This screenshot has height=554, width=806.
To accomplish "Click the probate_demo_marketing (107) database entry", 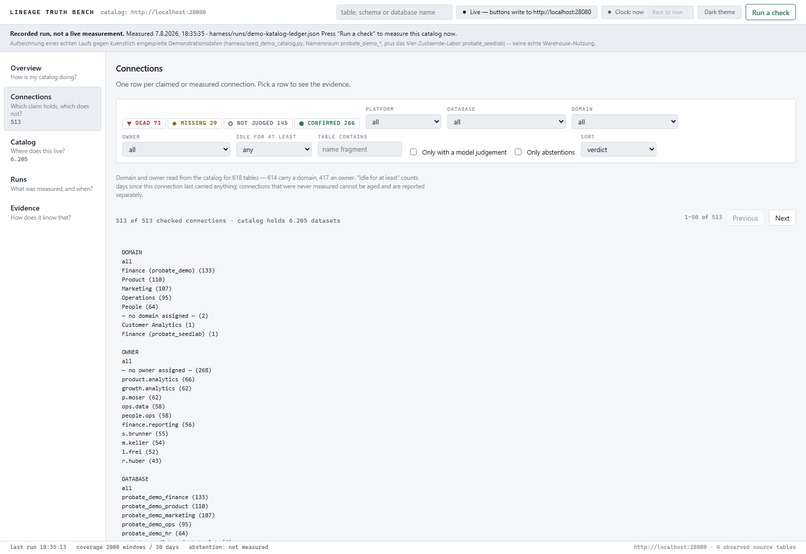I will point(168,515).
